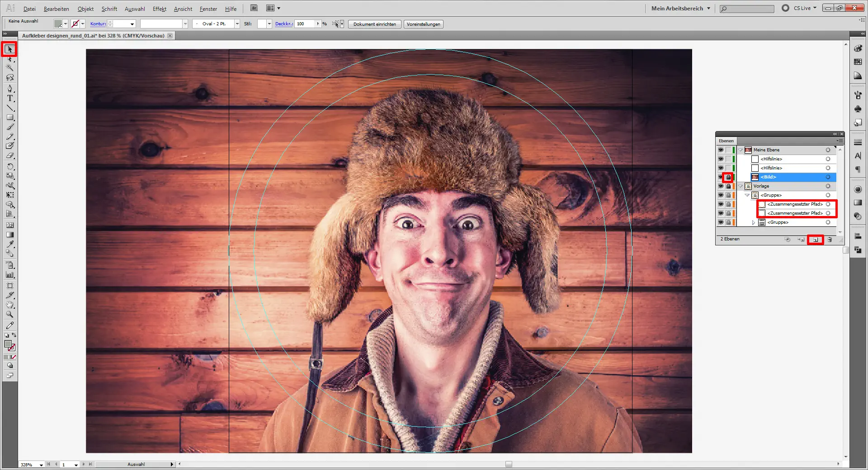Toggle visibility of the Vorlage layer
The height and width of the screenshot is (470, 868).
[x=721, y=186]
